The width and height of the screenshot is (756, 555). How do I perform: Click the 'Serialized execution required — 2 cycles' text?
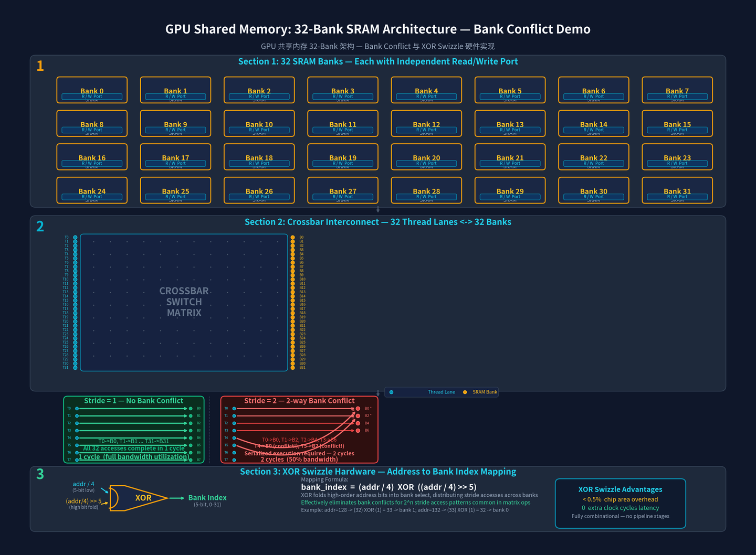(299, 453)
